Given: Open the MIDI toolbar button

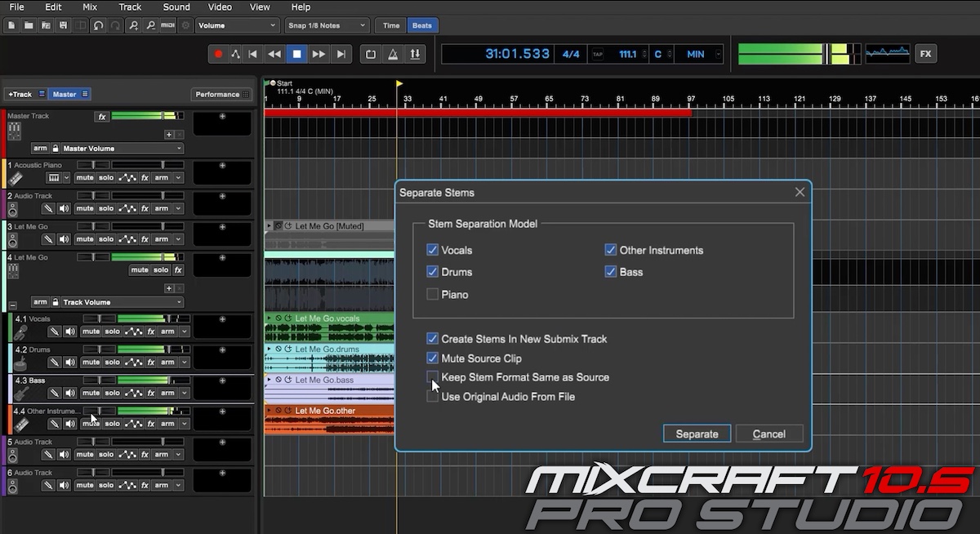Looking at the screenshot, I should point(167,25).
